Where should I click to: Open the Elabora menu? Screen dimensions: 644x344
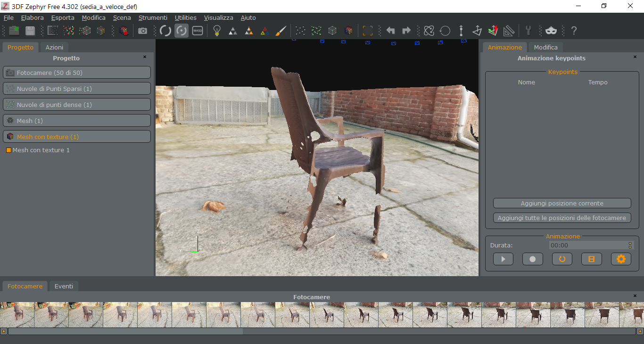pos(33,17)
